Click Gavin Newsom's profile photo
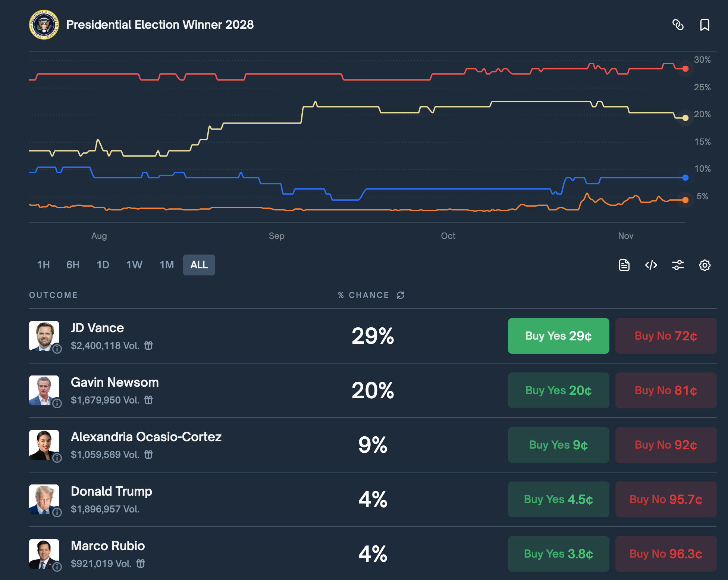 click(x=44, y=391)
